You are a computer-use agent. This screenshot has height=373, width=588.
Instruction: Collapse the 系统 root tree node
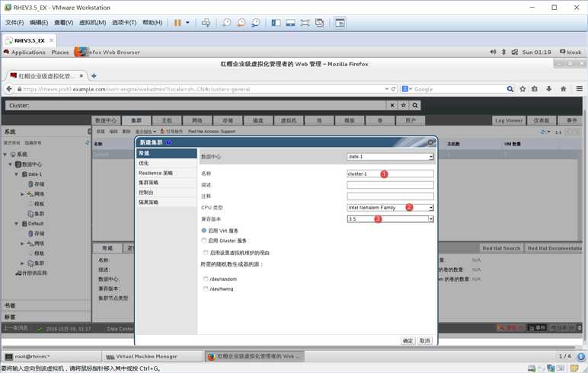point(5,155)
